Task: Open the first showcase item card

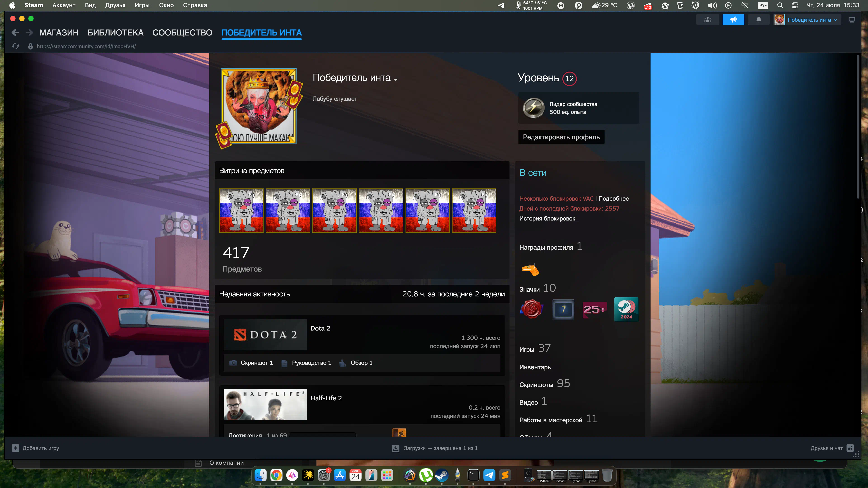Action: coord(241,211)
